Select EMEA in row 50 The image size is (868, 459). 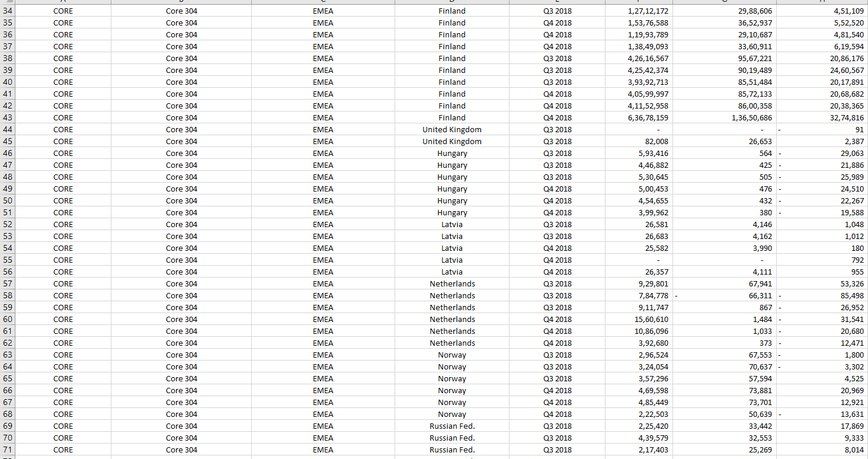[x=323, y=200]
